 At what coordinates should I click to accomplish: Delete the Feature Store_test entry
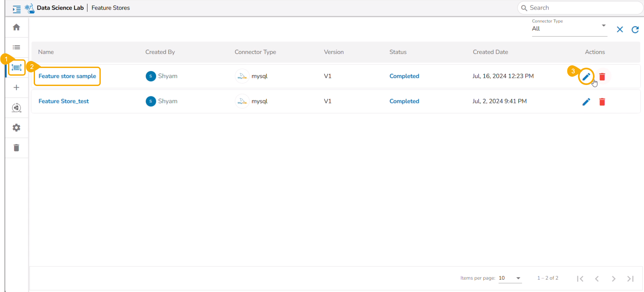[602, 102]
